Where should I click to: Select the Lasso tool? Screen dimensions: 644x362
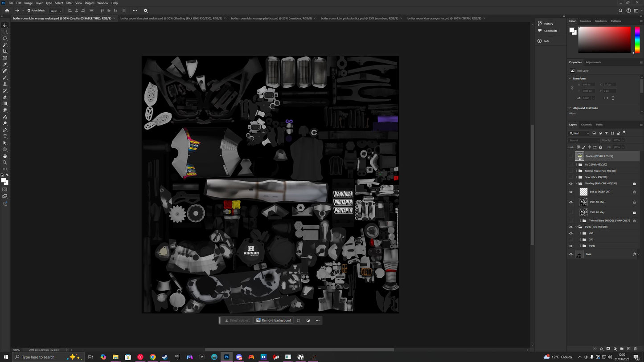point(5,38)
